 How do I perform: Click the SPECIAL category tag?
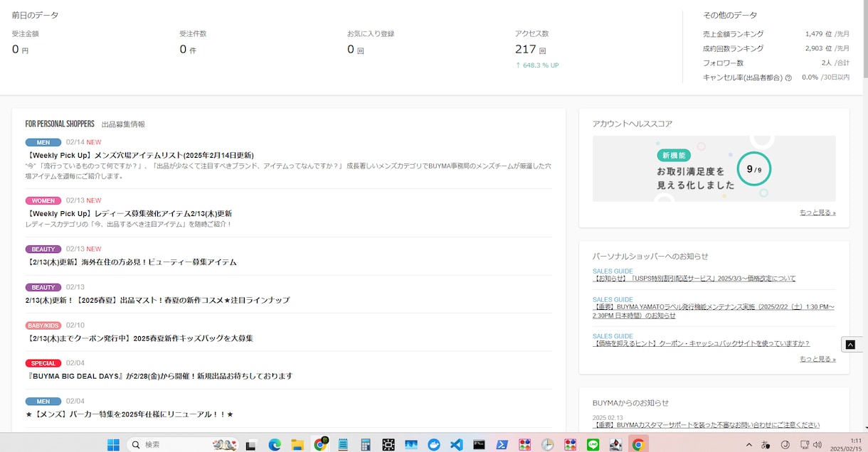coord(43,363)
